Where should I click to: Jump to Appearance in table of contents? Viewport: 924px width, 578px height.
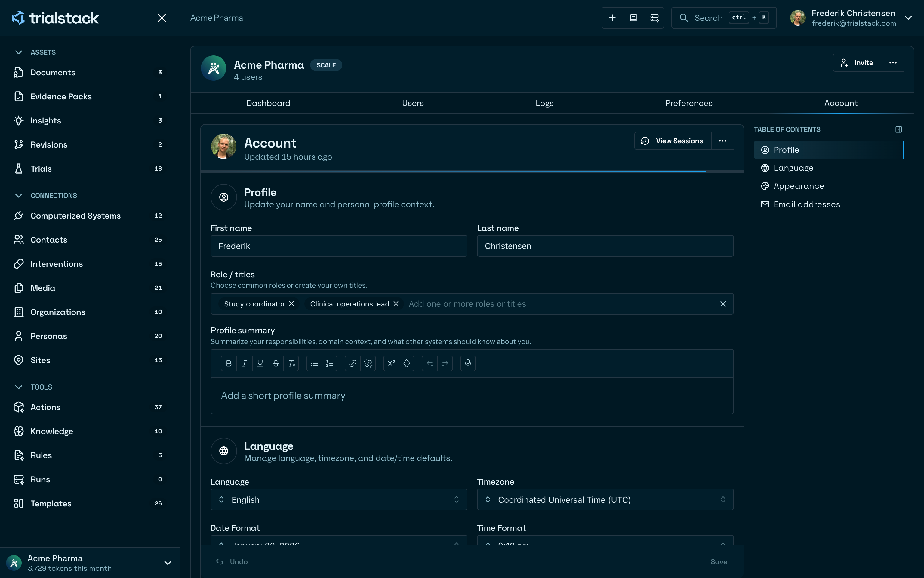coord(829,186)
